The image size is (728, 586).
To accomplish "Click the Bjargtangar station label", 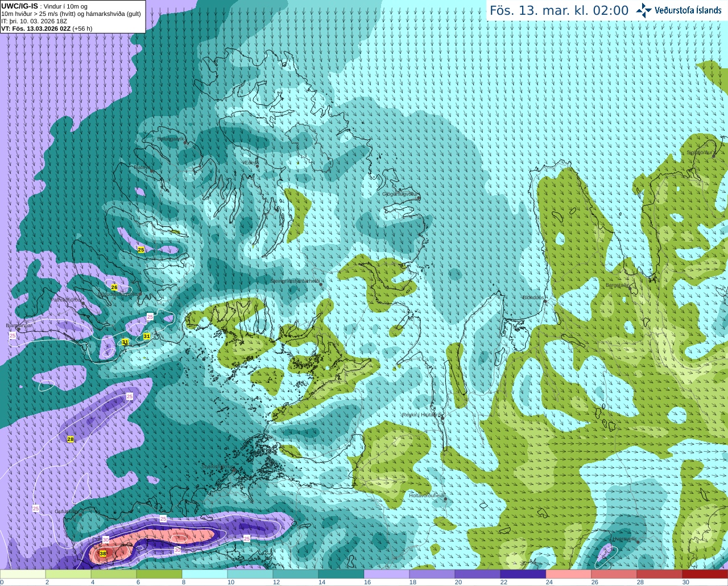I will (x=19, y=325).
